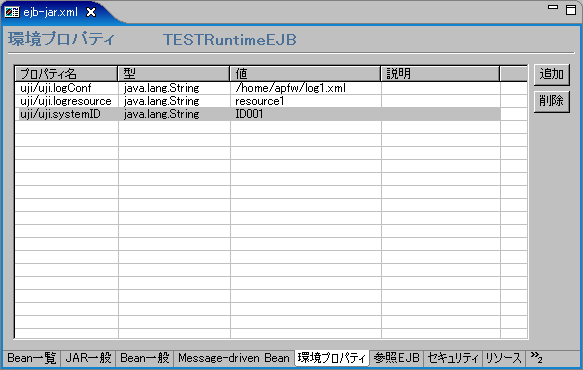
Task: Click the 説明 cell of the systemID row
Action: coord(441,114)
